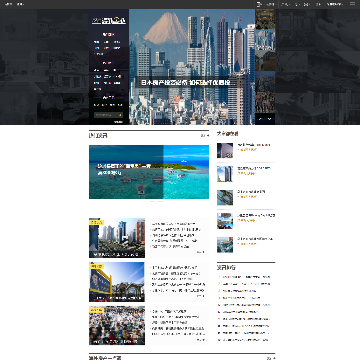Click the mobile device icon in top bar
The height and width of the screenshot is (360, 360).
coord(259,4)
